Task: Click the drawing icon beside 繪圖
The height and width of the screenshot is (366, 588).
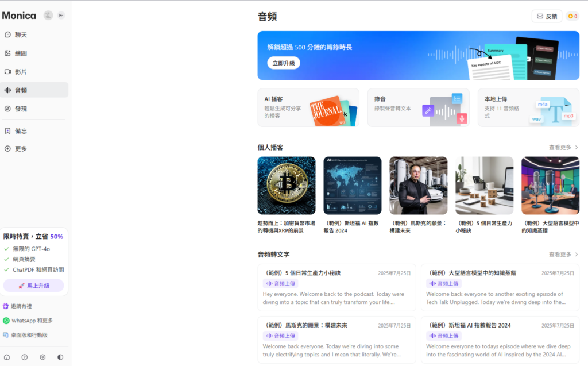Action: [x=7, y=53]
